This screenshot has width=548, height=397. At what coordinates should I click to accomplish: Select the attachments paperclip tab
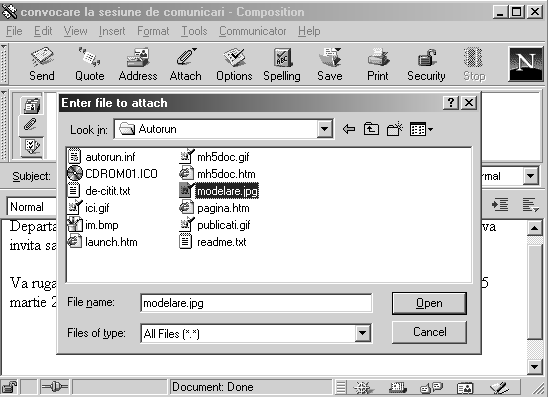point(31,124)
